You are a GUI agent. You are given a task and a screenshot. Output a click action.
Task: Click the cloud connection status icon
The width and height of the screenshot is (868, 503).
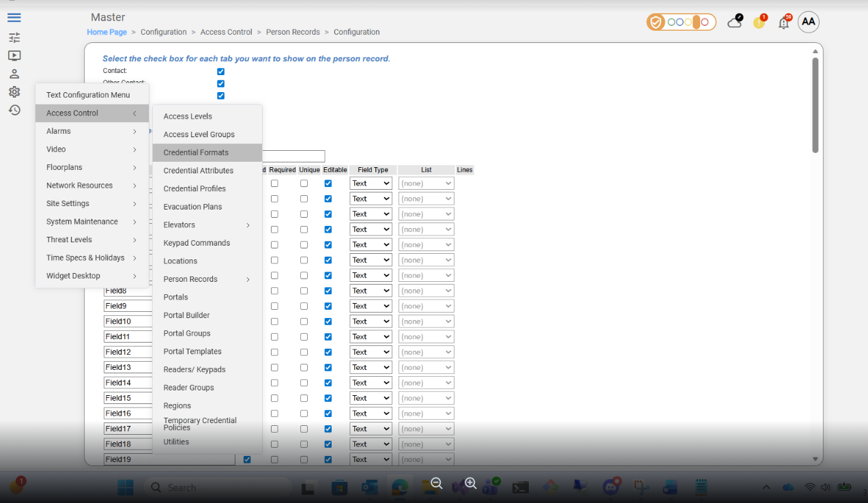[734, 22]
